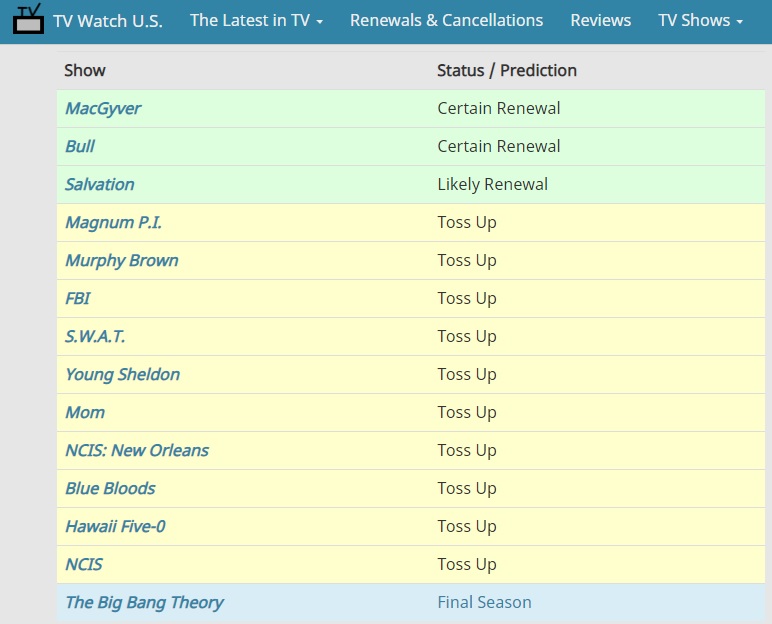The image size is (772, 624).
Task: Select NCIS: New Orleans' Toss Up status
Action: pyautogui.click(x=467, y=451)
